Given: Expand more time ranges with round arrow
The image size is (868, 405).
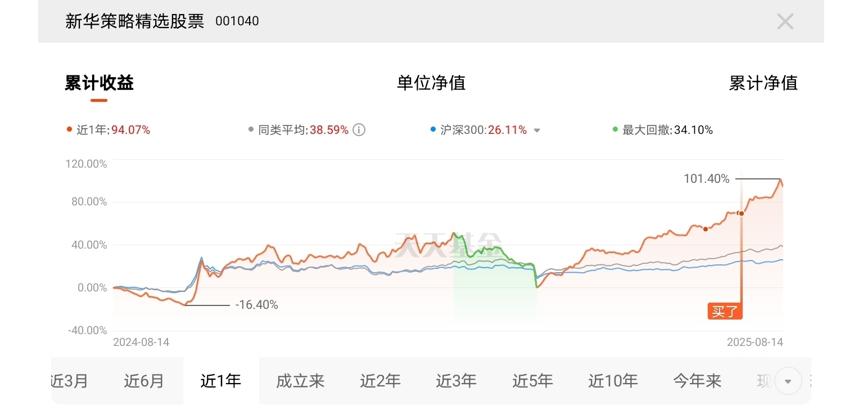Looking at the screenshot, I should tap(788, 381).
